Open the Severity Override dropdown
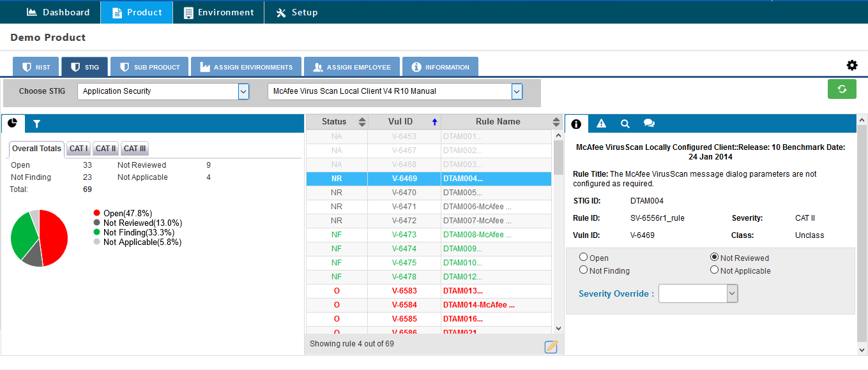The height and width of the screenshot is (370, 868). click(698, 293)
